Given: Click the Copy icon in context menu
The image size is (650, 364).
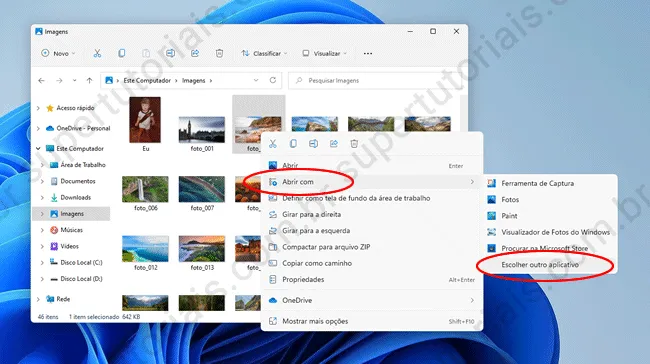Looking at the screenshot, I should pos(293,144).
